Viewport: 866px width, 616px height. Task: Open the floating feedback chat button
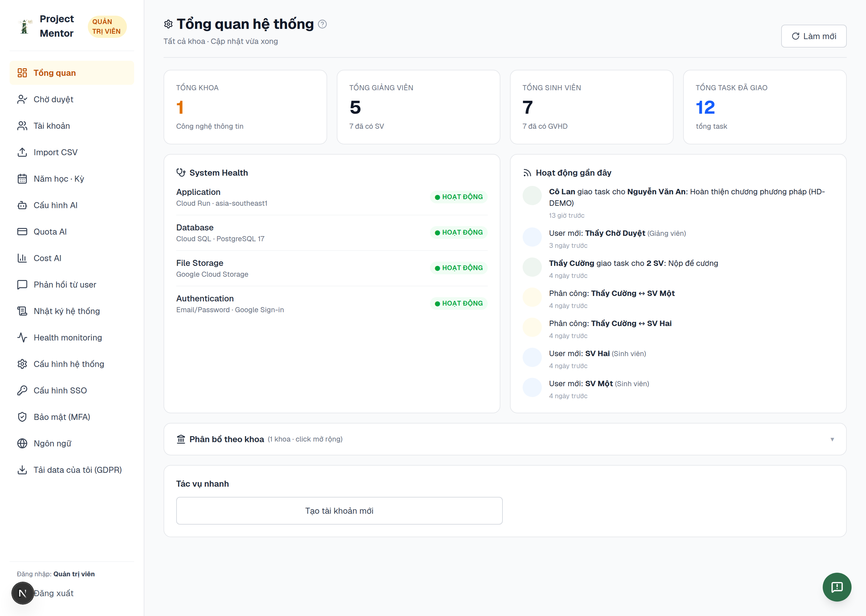pyautogui.click(x=837, y=587)
